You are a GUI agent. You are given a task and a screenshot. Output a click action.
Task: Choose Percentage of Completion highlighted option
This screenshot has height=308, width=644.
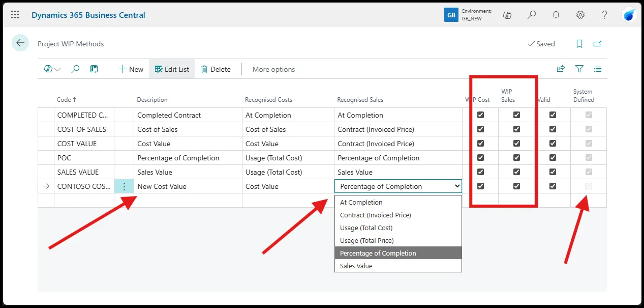coord(398,253)
